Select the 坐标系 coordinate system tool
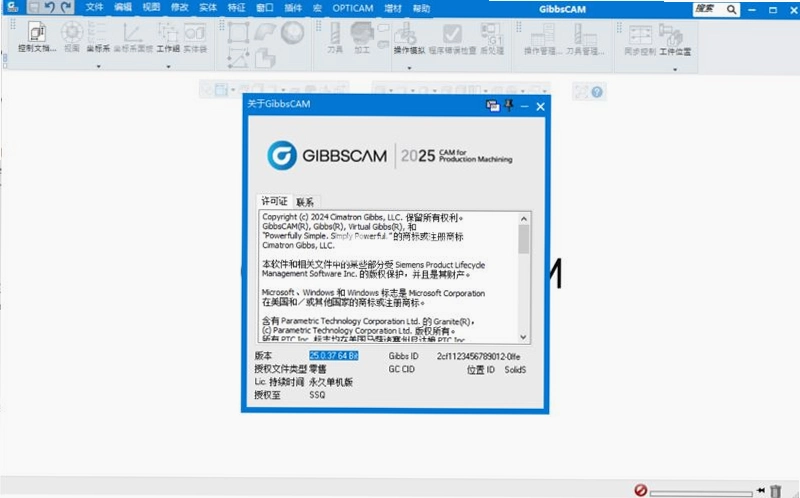This screenshot has width=800, height=498. [98, 37]
